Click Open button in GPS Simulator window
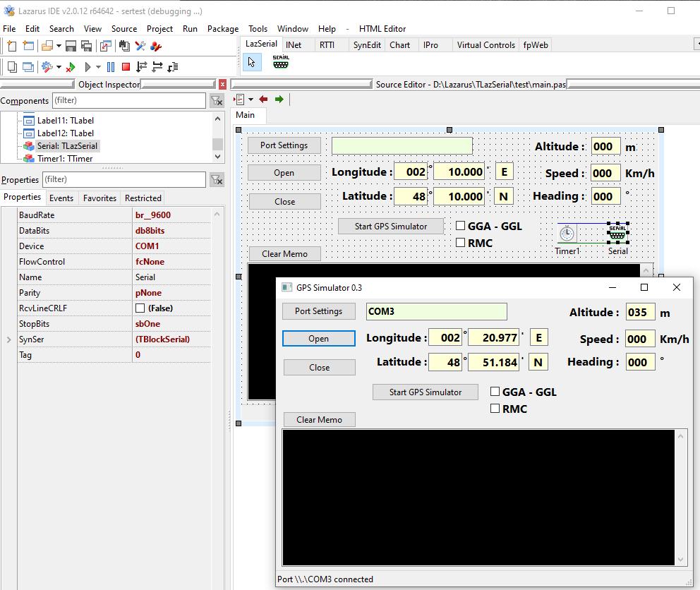The height and width of the screenshot is (590, 700). [319, 339]
